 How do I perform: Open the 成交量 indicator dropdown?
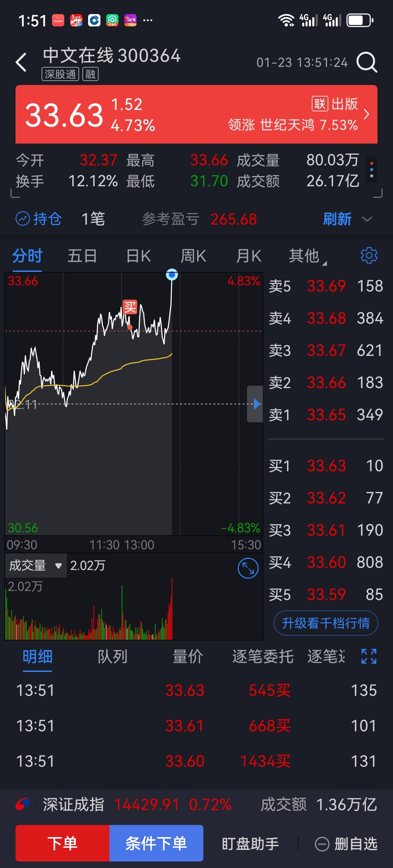click(x=36, y=565)
